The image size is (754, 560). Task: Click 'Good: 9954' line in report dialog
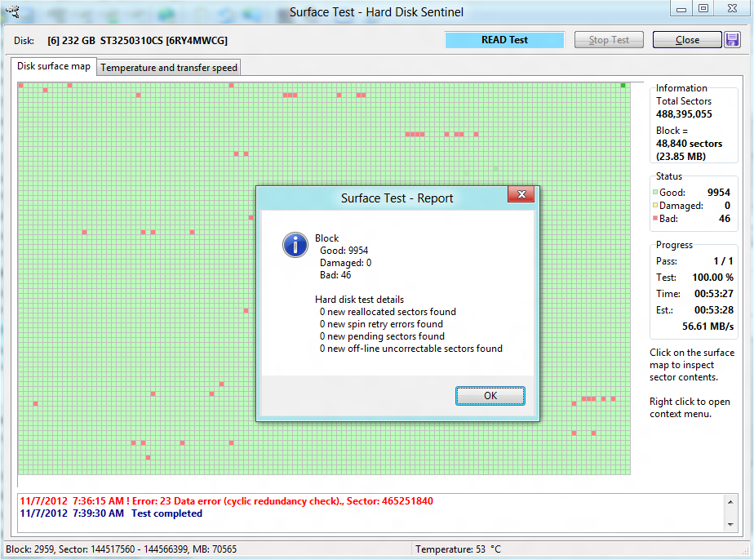click(x=344, y=251)
